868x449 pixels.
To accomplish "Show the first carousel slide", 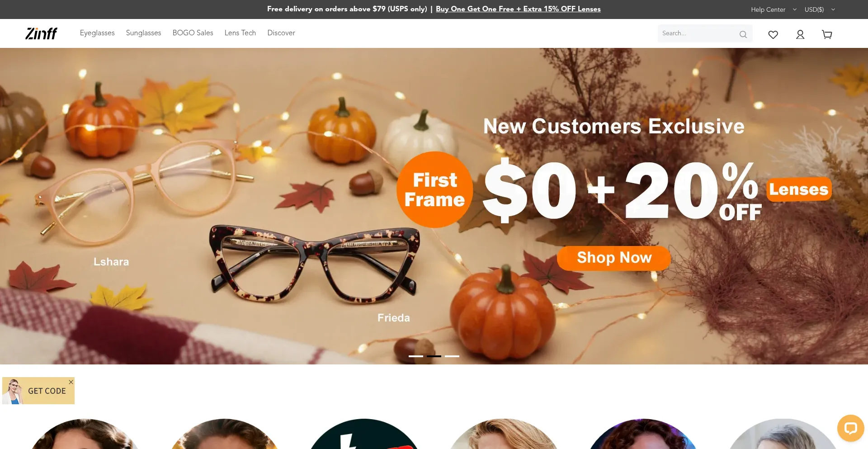I will point(416,356).
